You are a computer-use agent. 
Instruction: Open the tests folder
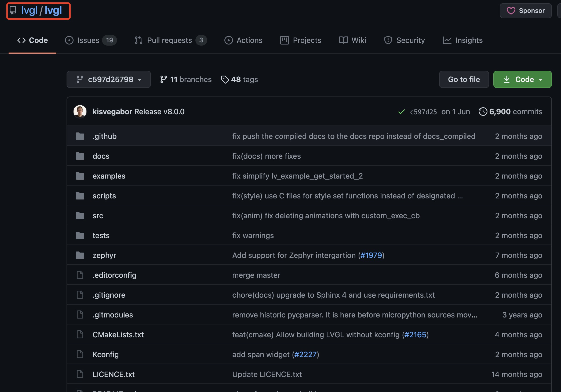101,235
